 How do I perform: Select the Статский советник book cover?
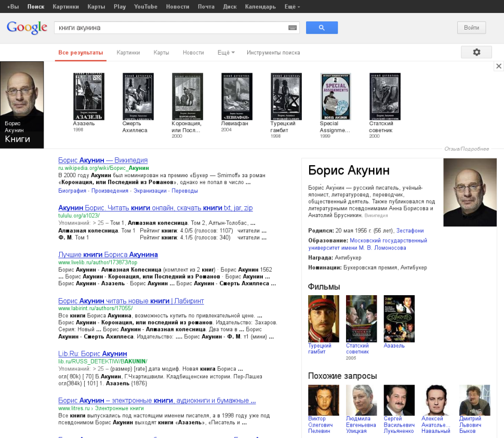pyautogui.click(x=384, y=97)
